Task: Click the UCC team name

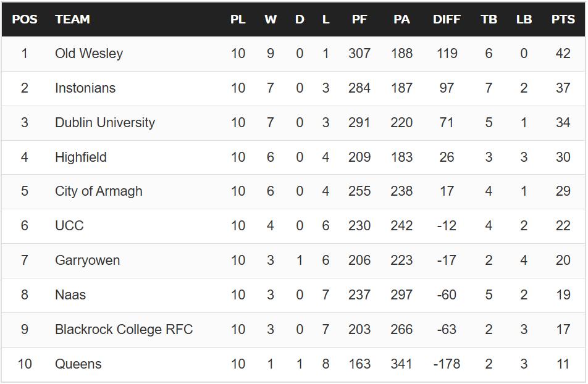Action: pyautogui.click(x=69, y=226)
